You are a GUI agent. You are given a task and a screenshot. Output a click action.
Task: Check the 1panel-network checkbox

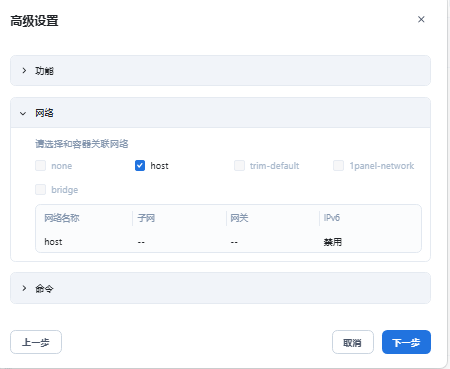[x=338, y=165]
